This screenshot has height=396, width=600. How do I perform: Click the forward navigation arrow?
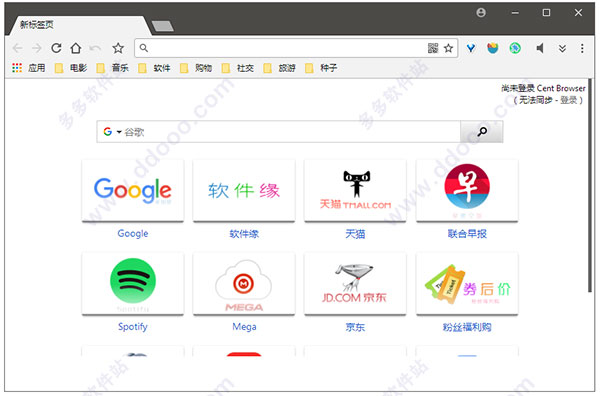tap(37, 48)
